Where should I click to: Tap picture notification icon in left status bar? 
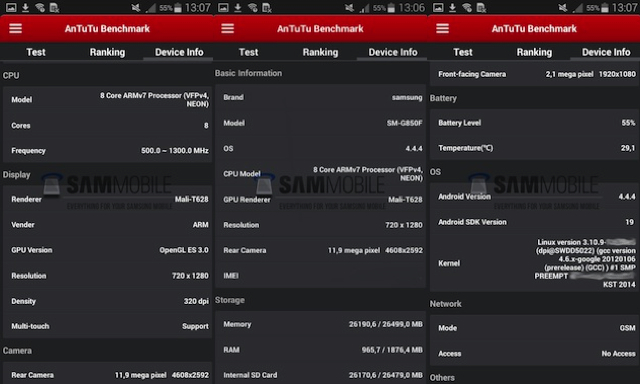11,7
